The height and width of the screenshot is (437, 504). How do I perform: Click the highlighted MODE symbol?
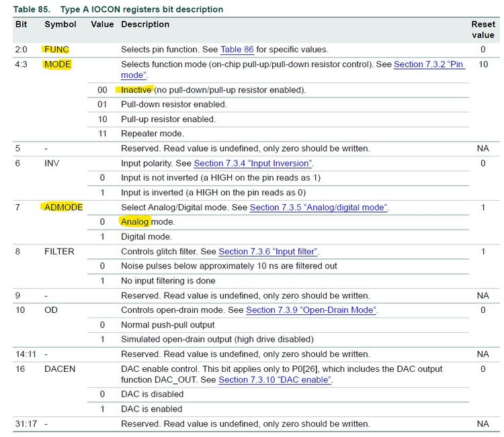pos(58,64)
